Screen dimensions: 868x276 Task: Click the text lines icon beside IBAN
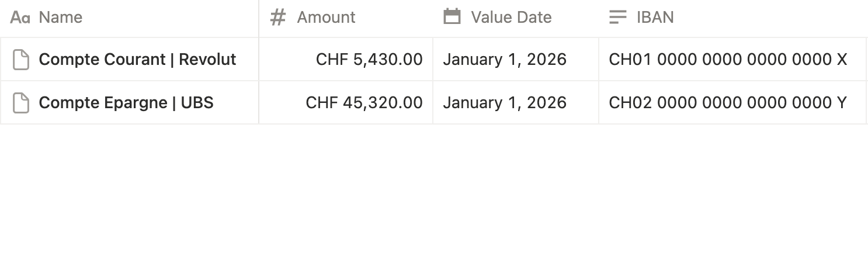[x=617, y=18]
